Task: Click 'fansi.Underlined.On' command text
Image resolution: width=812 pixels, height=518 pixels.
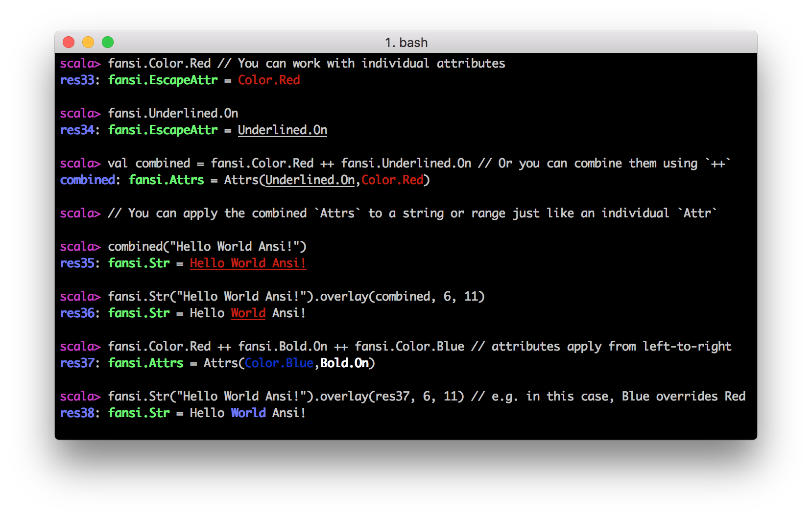Action: (x=173, y=113)
